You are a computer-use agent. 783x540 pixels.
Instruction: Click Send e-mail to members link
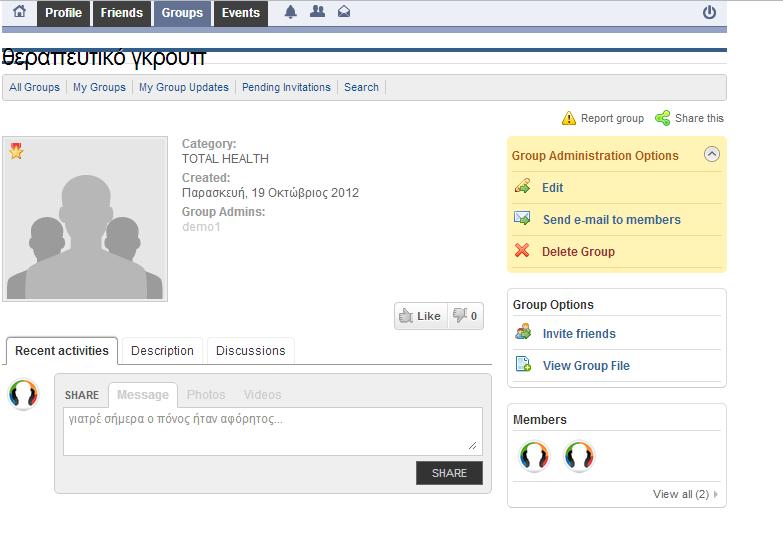click(x=612, y=220)
